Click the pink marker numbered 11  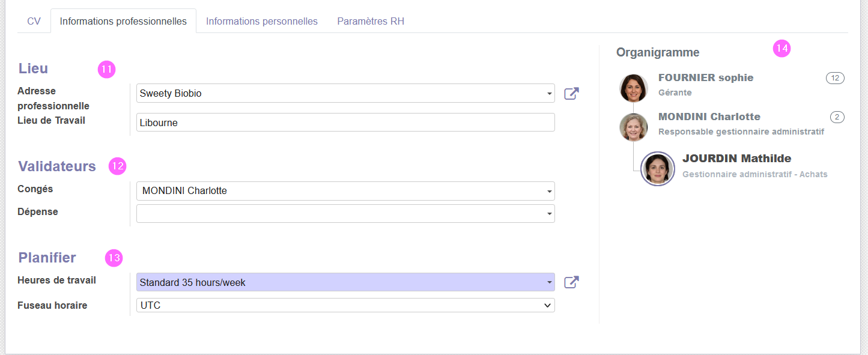pos(106,70)
